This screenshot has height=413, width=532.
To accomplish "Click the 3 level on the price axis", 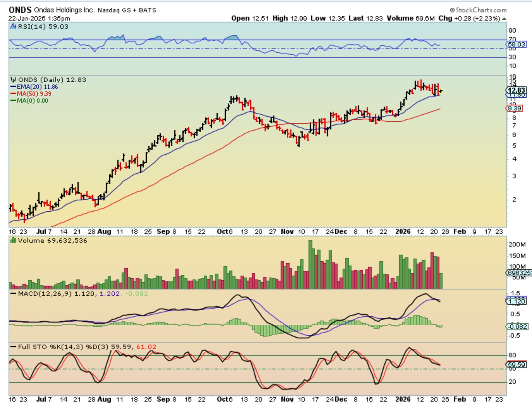I will tap(514, 176).
